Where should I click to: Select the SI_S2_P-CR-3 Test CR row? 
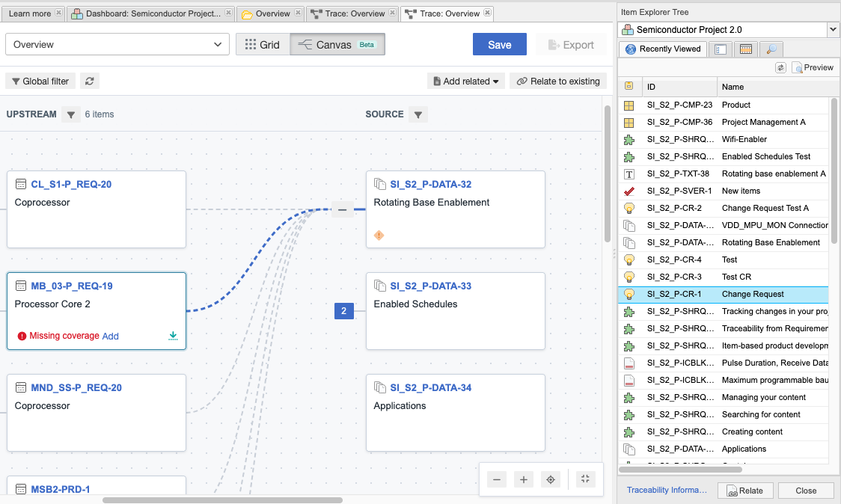coord(724,277)
